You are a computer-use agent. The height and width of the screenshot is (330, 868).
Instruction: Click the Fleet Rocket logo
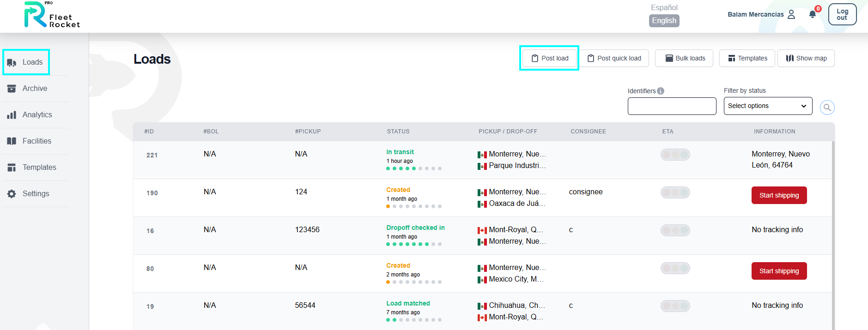pyautogui.click(x=52, y=15)
